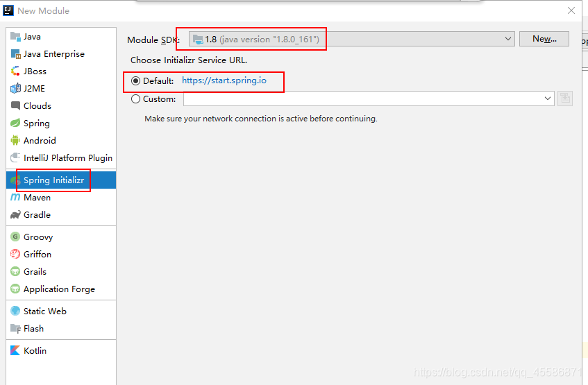Click the Spring Initializr icon
Screen dimensions: 588x385
pos(15,180)
